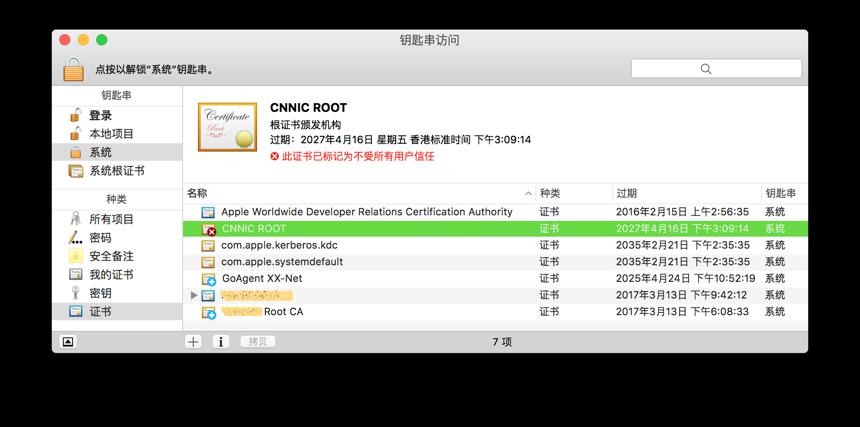Open the info button for selected certificate
The height and width of the screenshot is (427, 860).
[x=220, y=341]
